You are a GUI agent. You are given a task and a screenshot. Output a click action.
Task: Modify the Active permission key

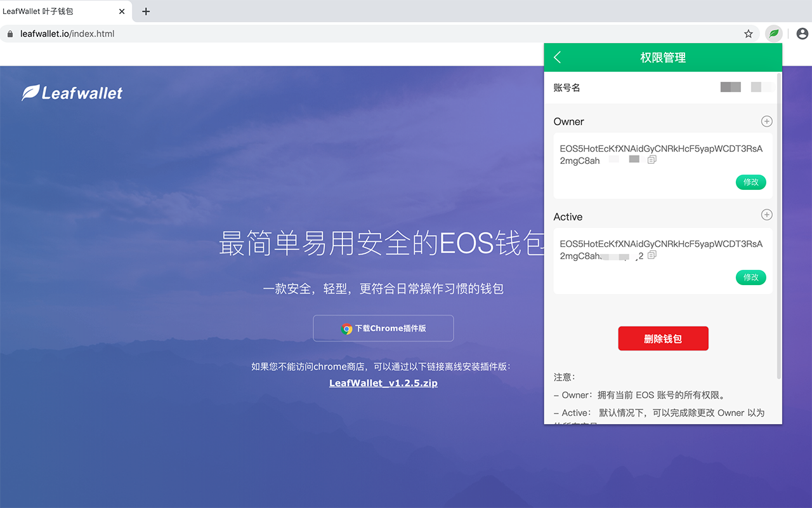[x=751, y=277]
